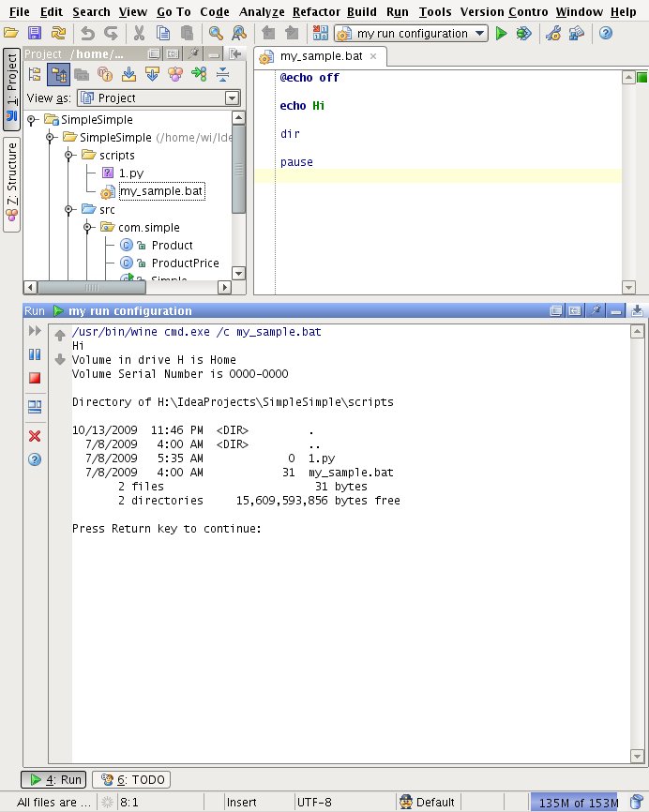Open Help icon in Run panel

pyautogui.click(x=35, y=459)
